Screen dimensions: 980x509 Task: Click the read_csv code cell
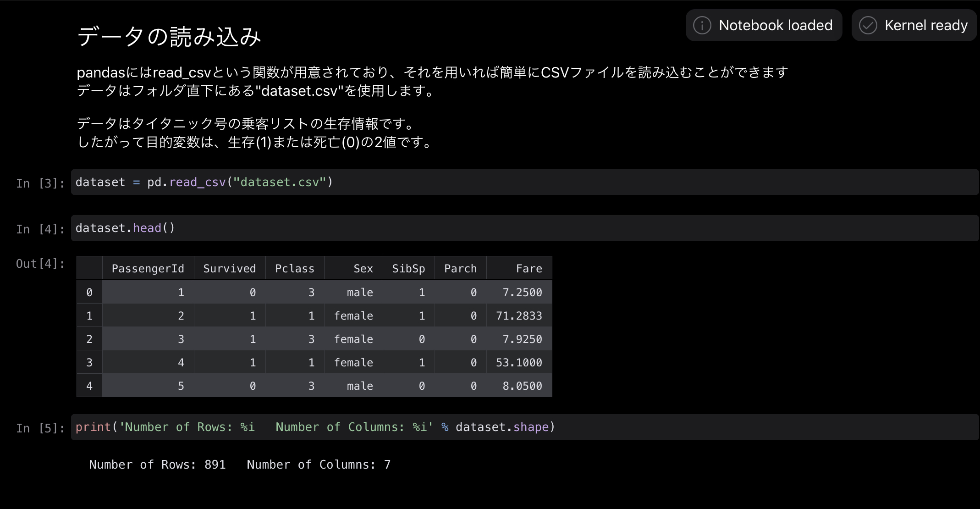(x=524, y=182)
